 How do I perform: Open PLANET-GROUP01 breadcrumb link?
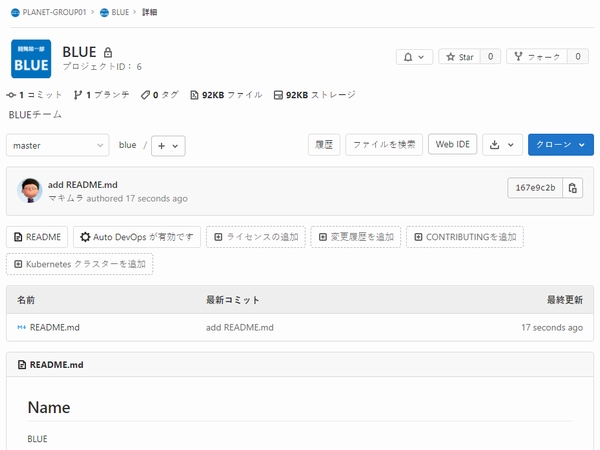pos(54,12)
